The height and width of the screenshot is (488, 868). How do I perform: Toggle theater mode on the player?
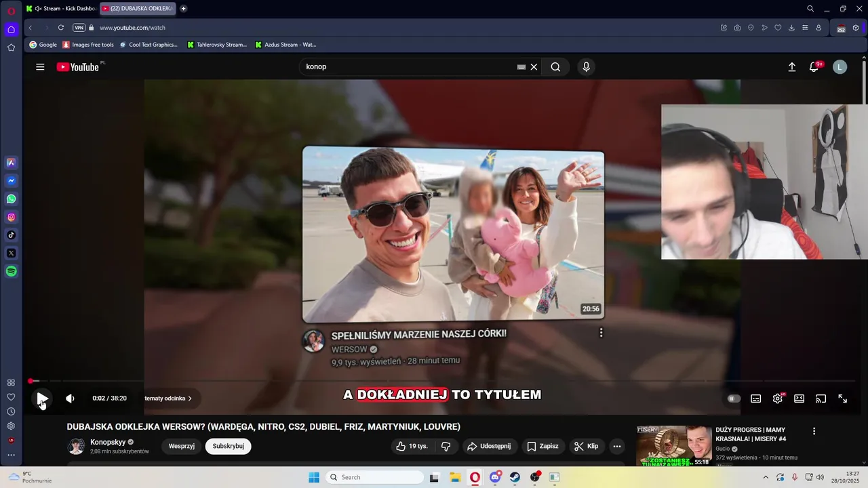[x=799, y=399]
